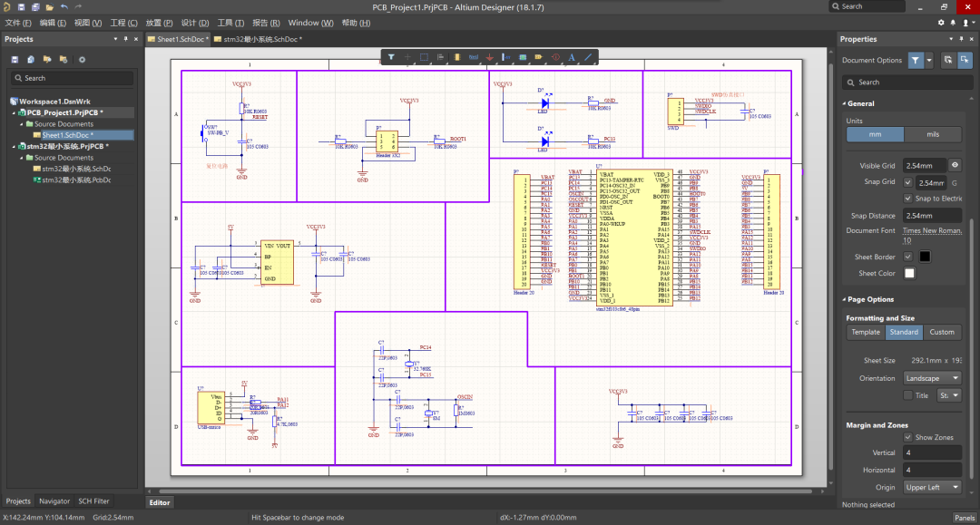This screenshot has height=525, width=980.
Task: Collapse the Page Options section
Action: tap(844, 299)
